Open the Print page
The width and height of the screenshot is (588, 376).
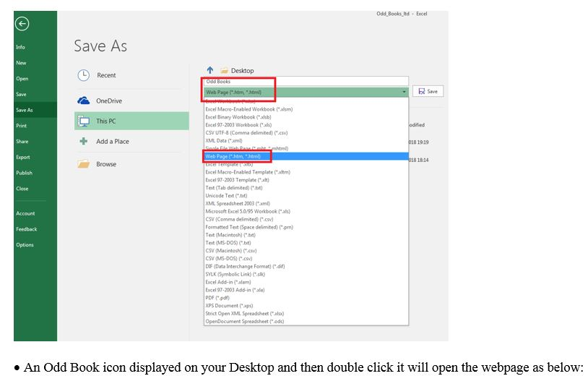(22, 126)
